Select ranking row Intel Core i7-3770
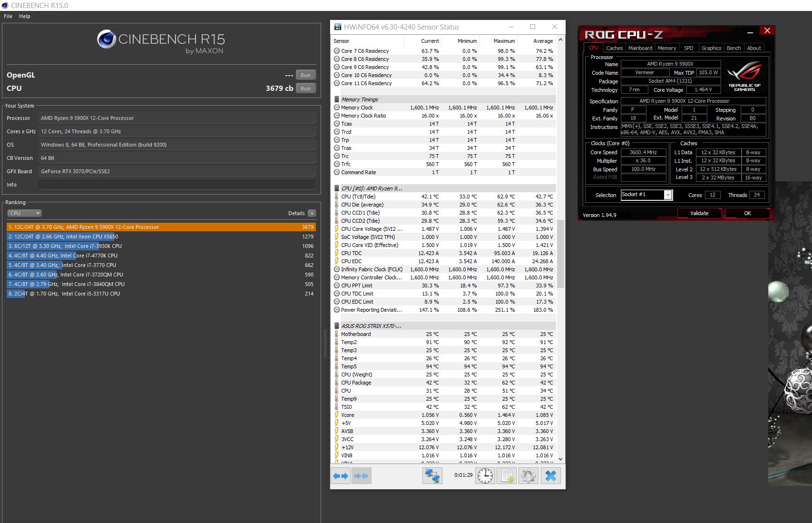812x523 pixels. [x=161, y=265]
